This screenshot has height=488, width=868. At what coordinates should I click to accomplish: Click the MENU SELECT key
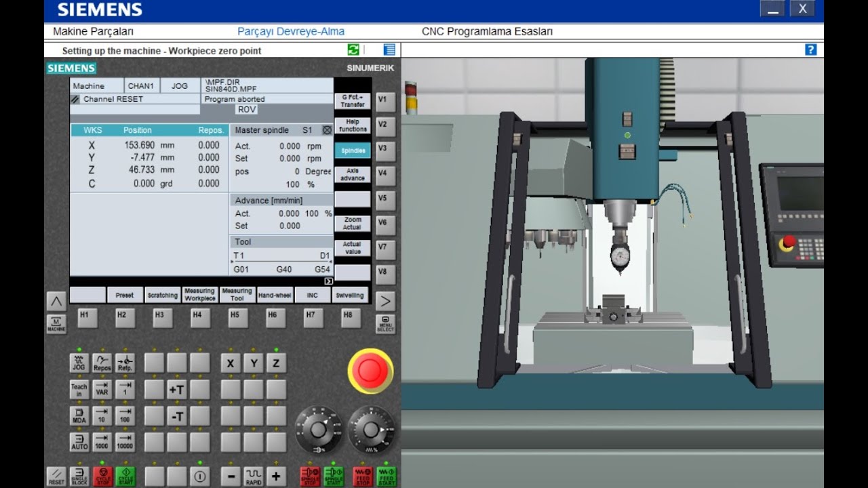[385, 323]
